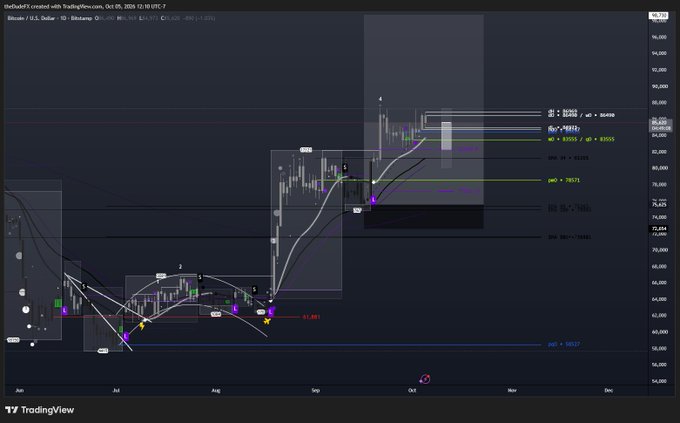Click the wave label 4 above the candles

tap(380, 99)
